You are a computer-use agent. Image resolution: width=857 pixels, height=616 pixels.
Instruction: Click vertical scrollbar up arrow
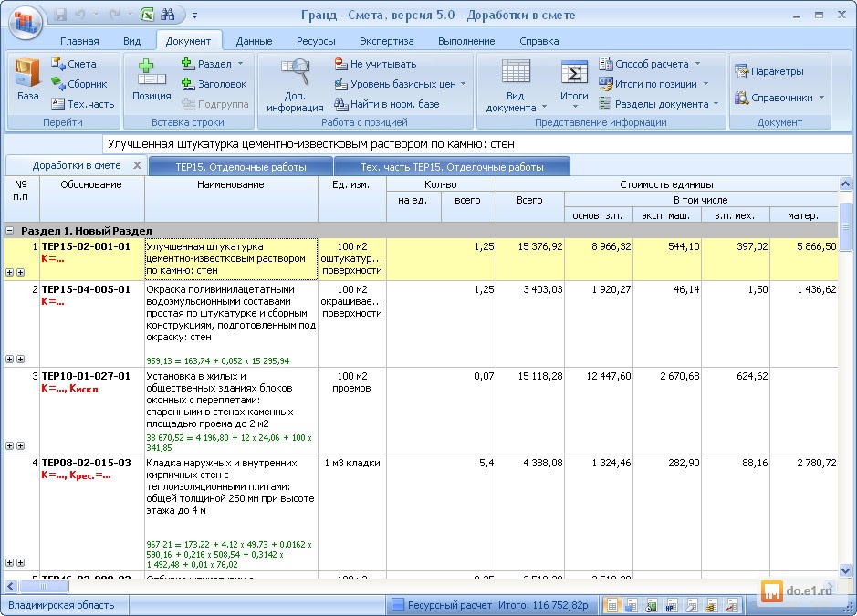pos(845,184)
